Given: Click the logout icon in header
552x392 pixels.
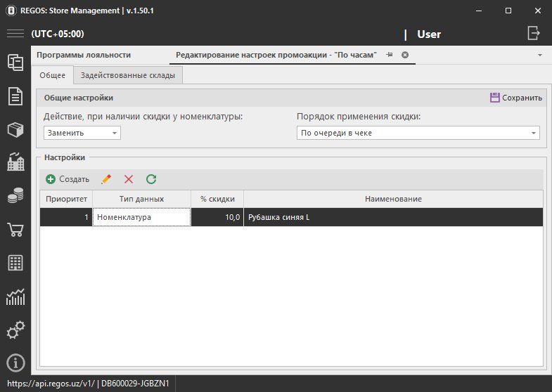Looking at the screenshot, I should tap(534, 33).
